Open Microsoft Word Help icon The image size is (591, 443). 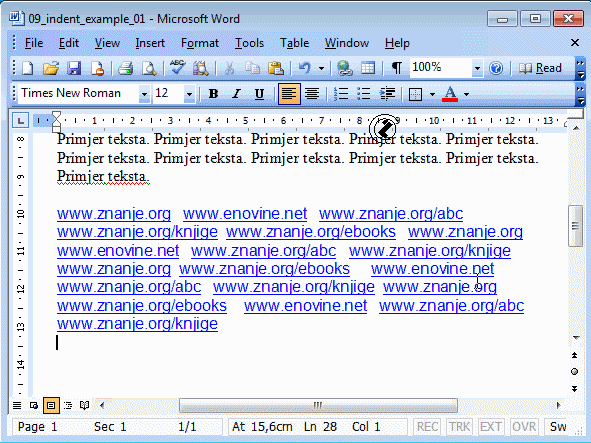496,68
